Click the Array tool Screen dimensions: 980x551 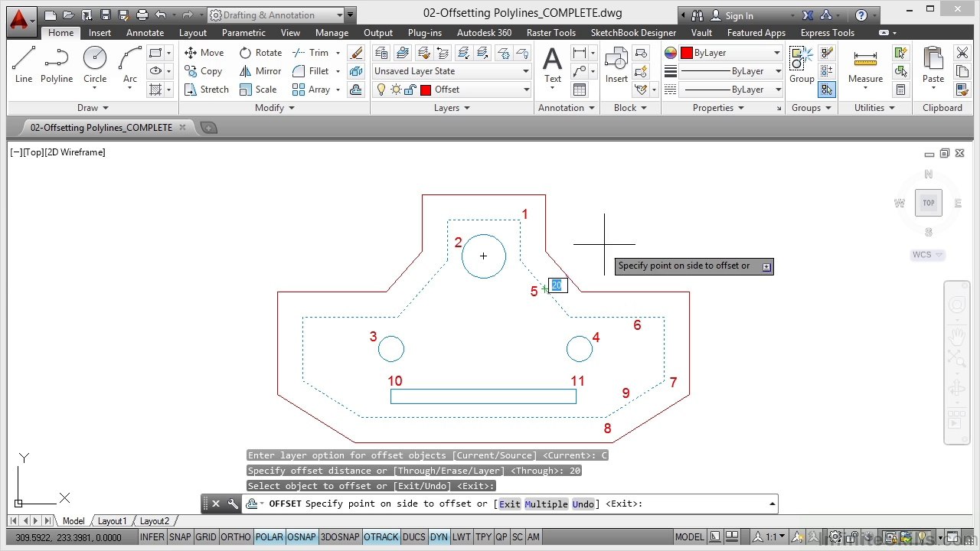(x=312, y=90)
